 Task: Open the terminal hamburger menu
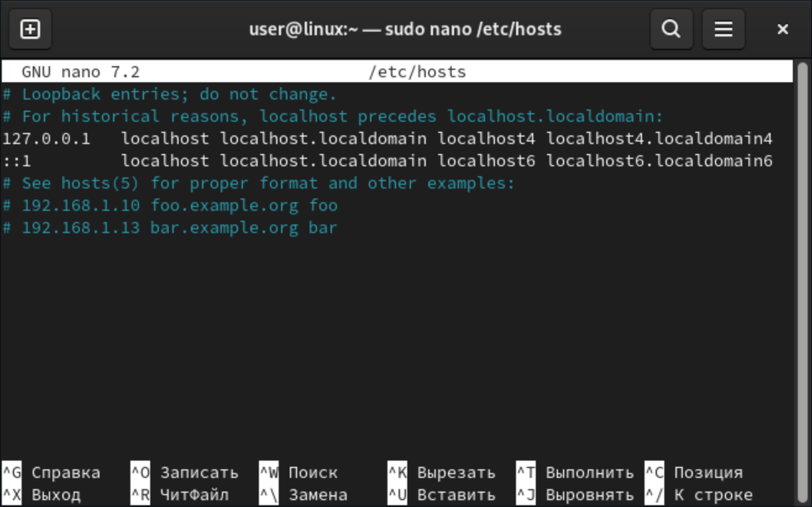tap(724, 29)
